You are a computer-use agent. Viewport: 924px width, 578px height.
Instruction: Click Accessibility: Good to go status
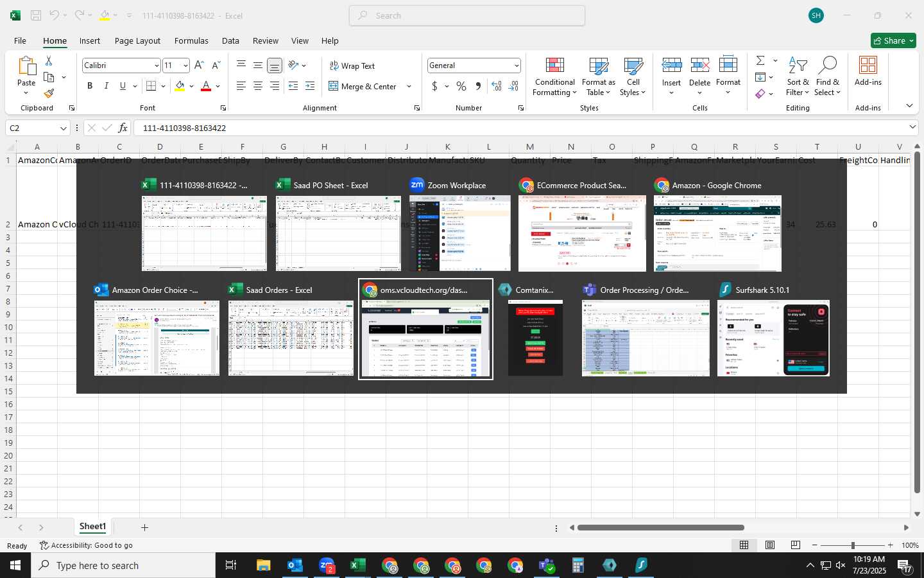click(86, 545)
